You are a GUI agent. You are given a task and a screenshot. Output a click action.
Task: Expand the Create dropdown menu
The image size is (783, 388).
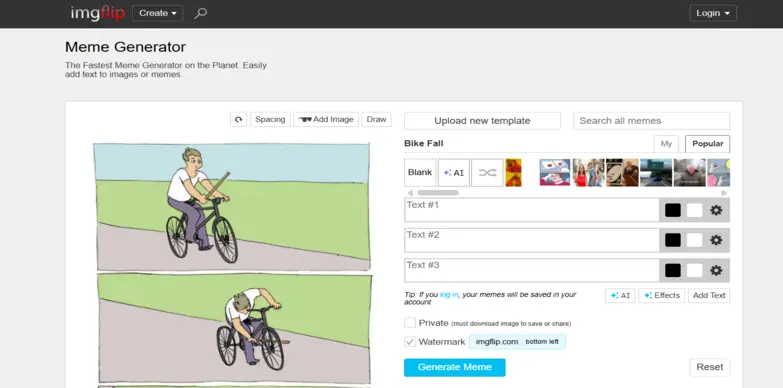pos(158,13)
